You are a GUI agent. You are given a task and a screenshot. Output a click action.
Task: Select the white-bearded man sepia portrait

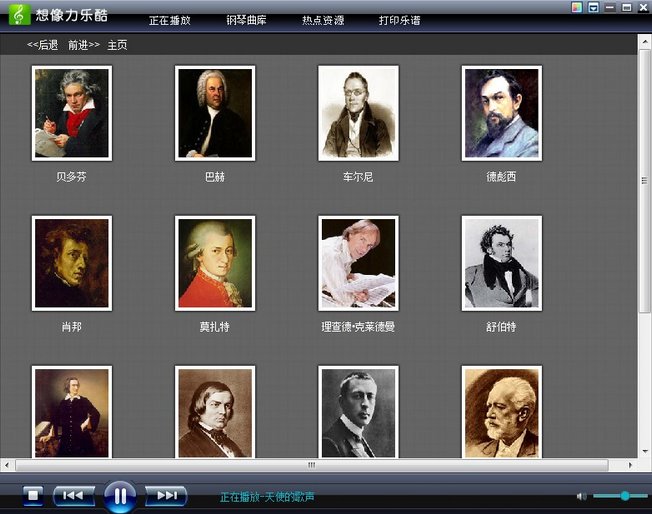point(501,412)
